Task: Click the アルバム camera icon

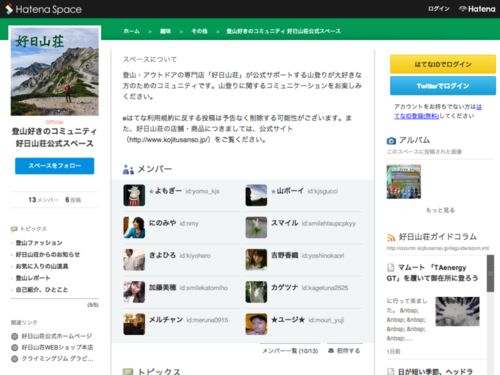Action: tap(391, 141)
